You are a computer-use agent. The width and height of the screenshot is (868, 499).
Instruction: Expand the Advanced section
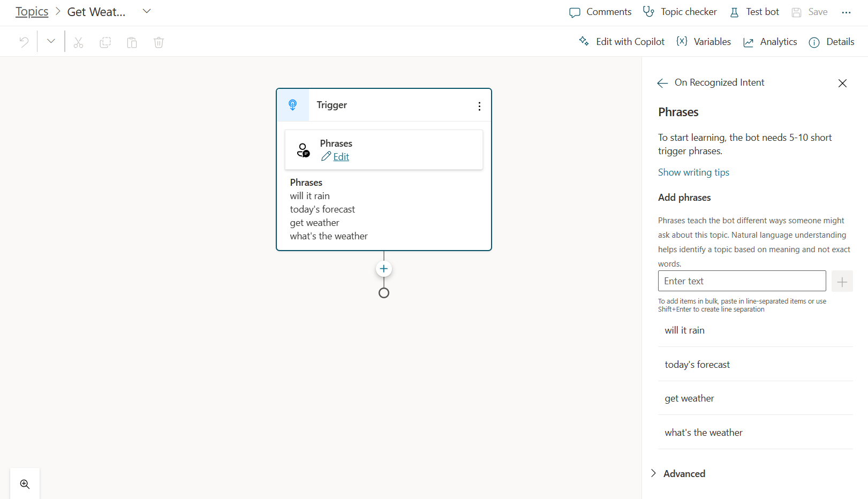tap(678, 473)
